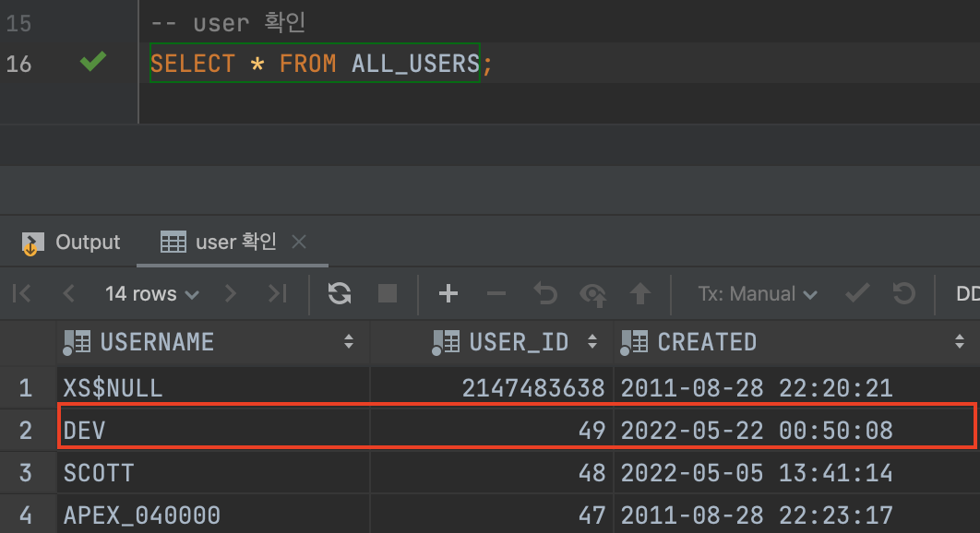Screen dimensions: 980x533
Task: Submit changes with the up arrow icon
Action: (640, 293)
